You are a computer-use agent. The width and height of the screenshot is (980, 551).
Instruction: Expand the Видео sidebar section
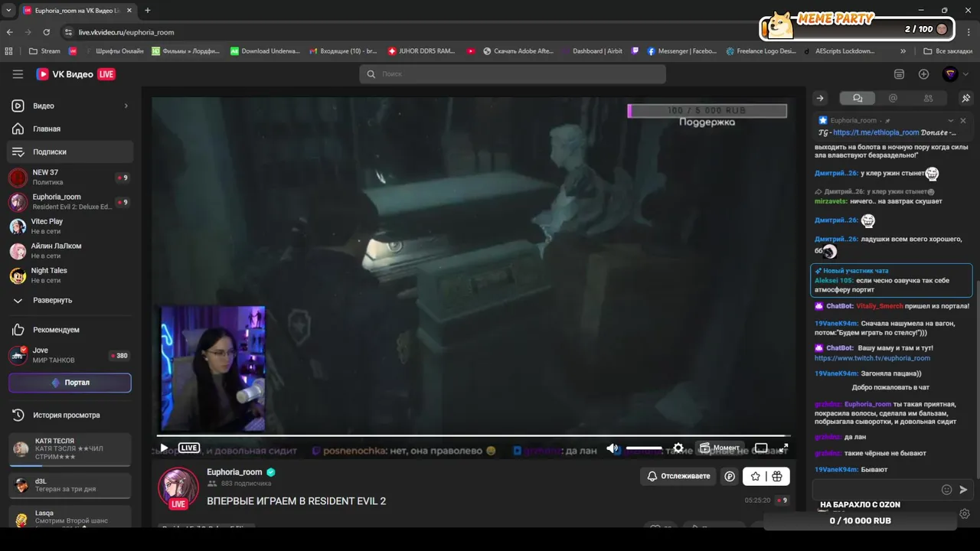coord(70,106)
